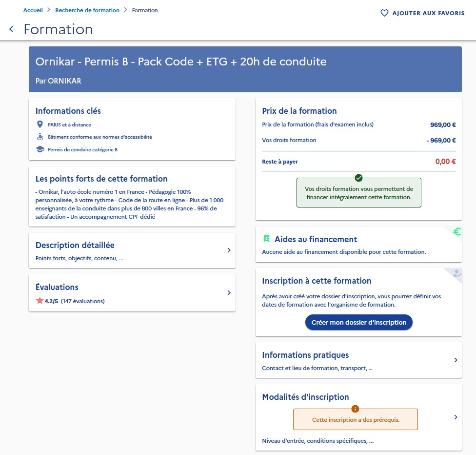Open Recherche de formation breadcrumb link

pyautogui.click(x=87, y=10)
